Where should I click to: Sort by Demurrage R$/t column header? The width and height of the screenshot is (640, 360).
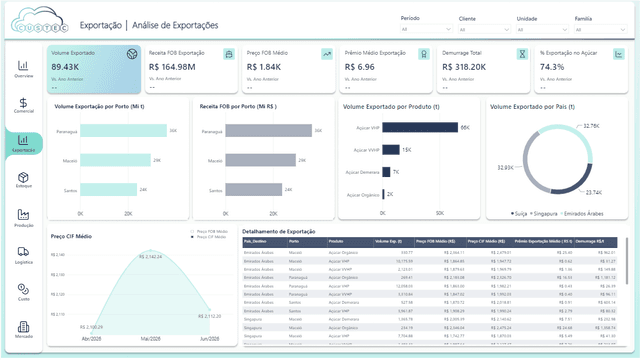click(596, 242)
